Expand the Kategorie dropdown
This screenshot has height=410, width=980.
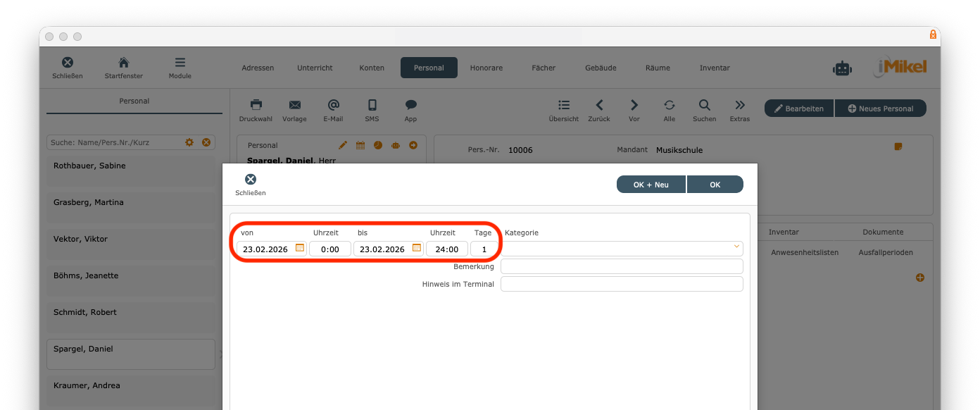coord(736,247)
